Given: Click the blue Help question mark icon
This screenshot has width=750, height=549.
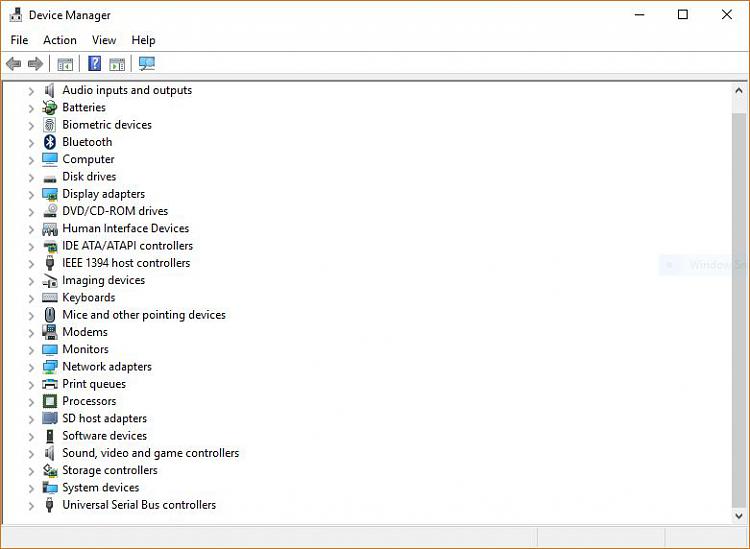Looking at the screenshot, I should coord(94,64).
